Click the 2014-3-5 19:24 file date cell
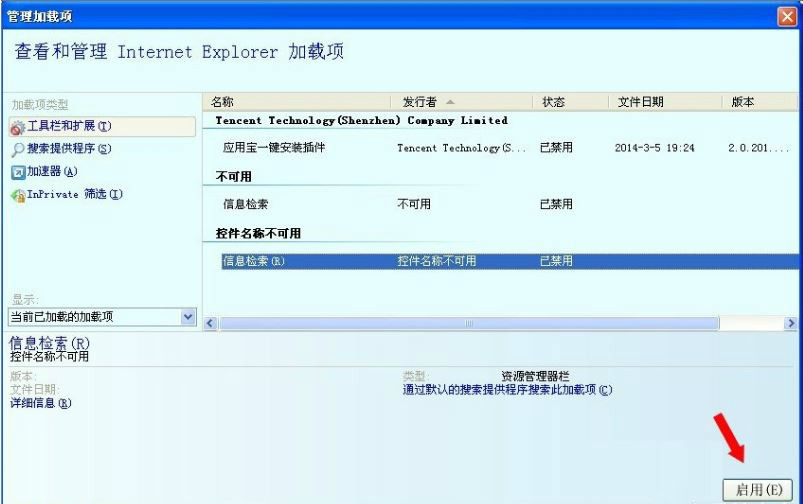Image resolution: width=803 pixels, height=504 pixels. click(x=654, y=148)
